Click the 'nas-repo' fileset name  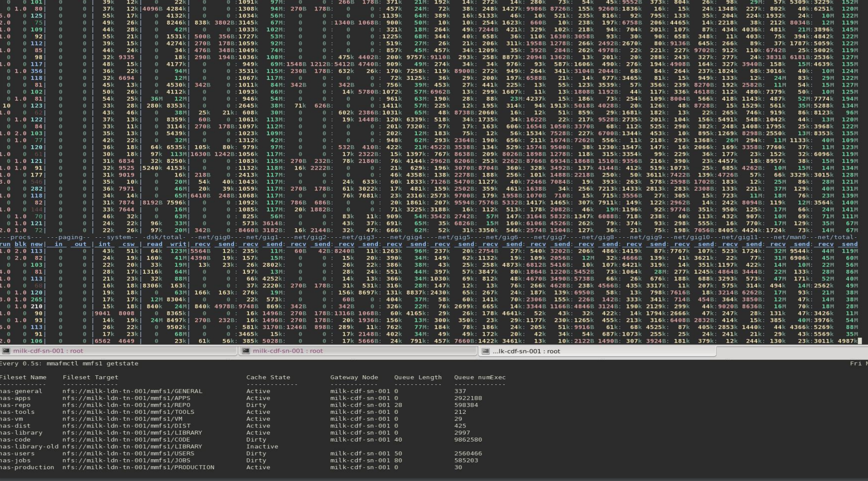coord(15,405)
